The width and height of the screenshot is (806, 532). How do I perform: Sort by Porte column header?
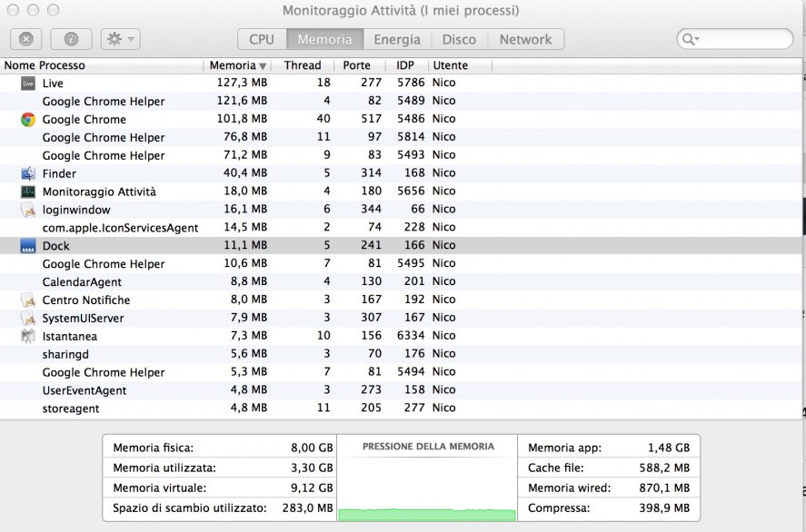tap(357, 65)
